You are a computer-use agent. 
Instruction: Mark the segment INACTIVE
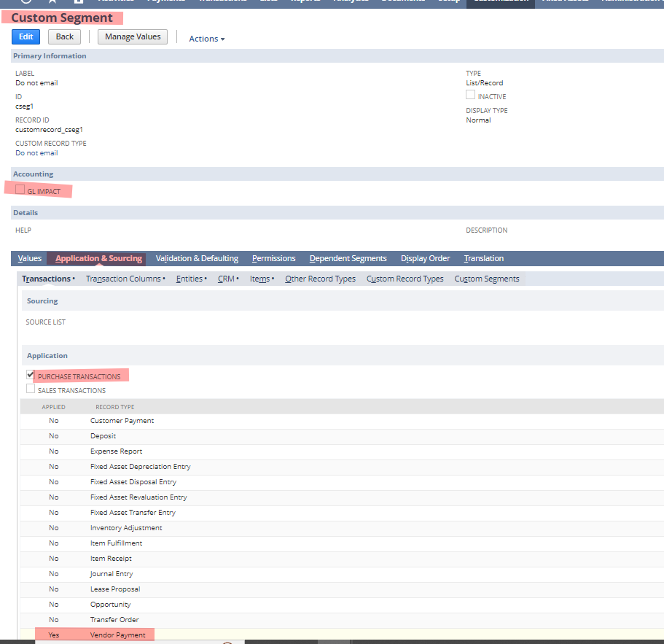(x=470, y=94)
